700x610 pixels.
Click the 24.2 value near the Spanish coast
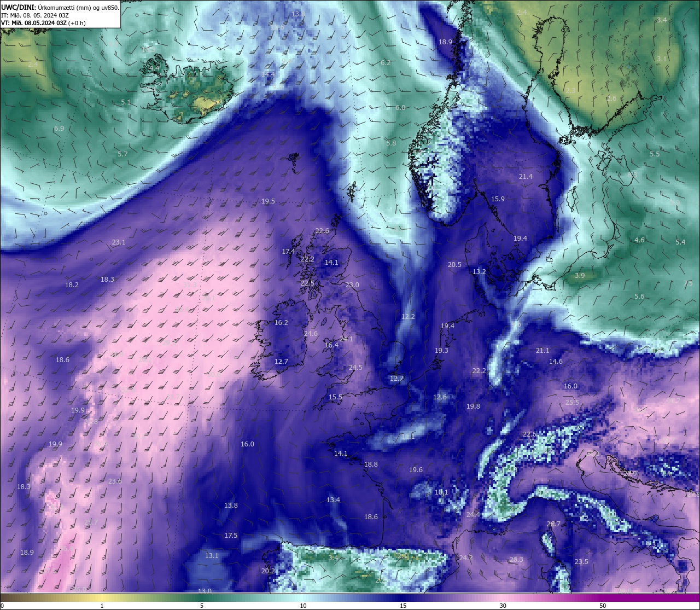coord(465,558)
